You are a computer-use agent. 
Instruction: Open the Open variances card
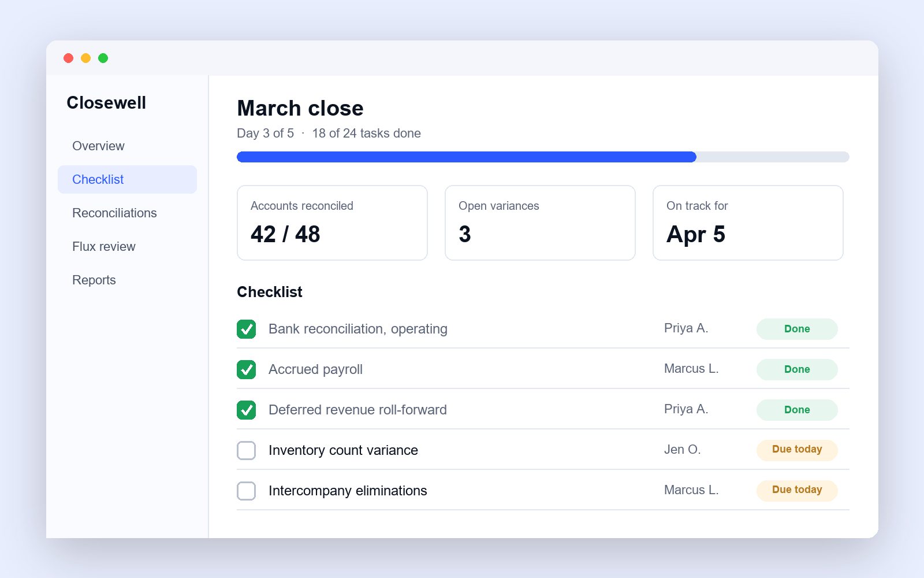pyautogui.click(x=540, y=223)
